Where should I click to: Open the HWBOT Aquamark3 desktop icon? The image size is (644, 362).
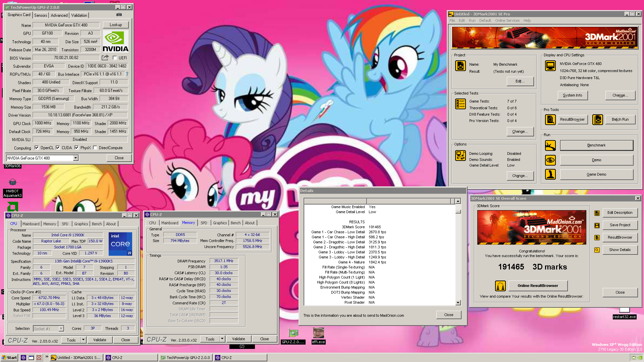coord(12,187)
